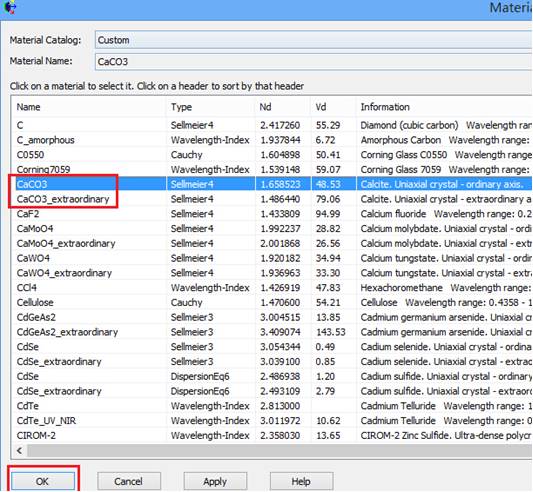Choose the Cellulose material entry
533x492 pixels.
[x=272, y=302]
